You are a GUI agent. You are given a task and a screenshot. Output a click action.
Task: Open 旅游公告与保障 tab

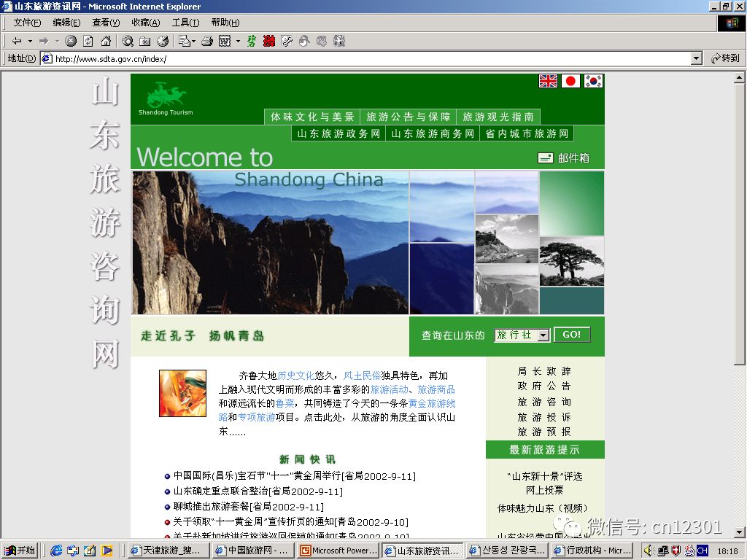click(x=409, y=117)
